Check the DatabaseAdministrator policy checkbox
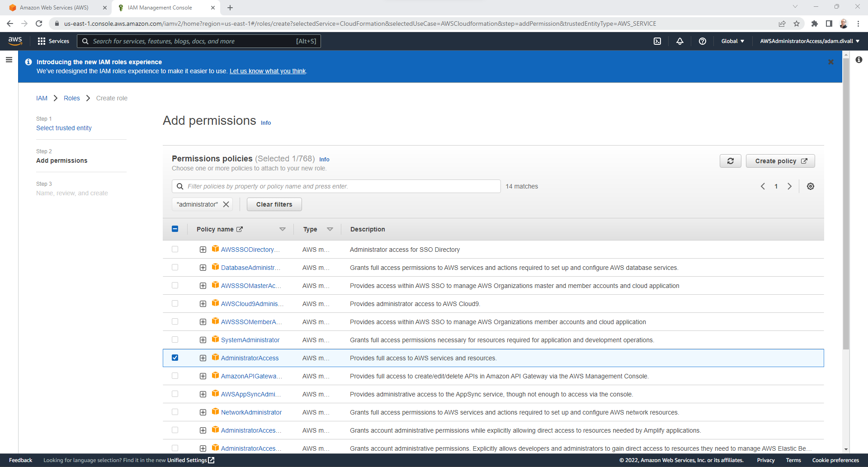This screenshot has height=467, width=868. pyautogui.click(x=175, y=267)
